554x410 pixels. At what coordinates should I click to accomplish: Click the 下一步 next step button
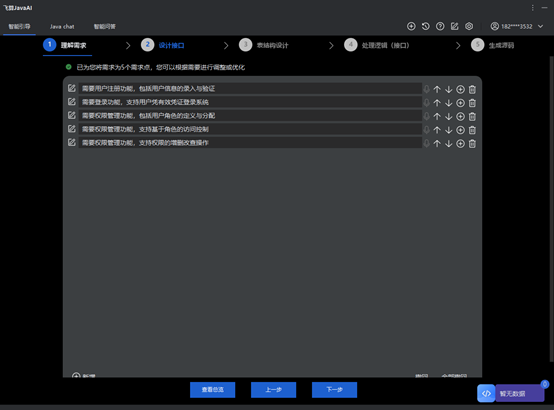click(x=334, y=390)
